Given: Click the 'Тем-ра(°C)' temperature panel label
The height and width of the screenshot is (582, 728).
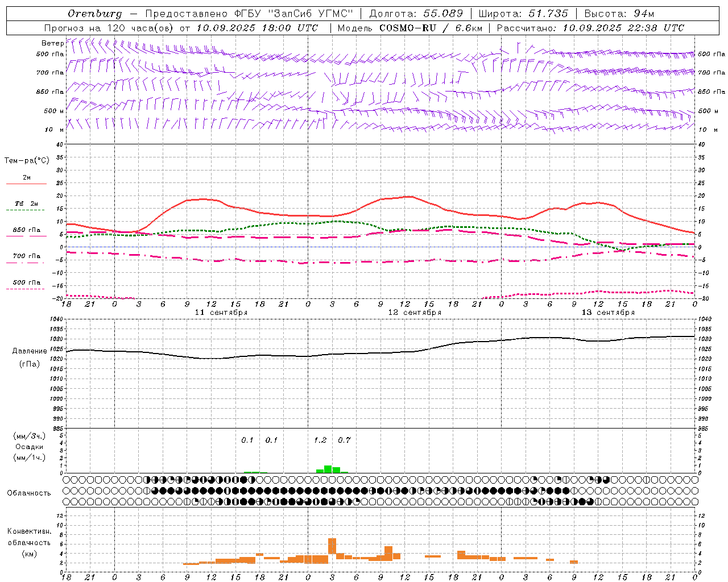Looking at the screenshot, I should click(x=27, y=161).
